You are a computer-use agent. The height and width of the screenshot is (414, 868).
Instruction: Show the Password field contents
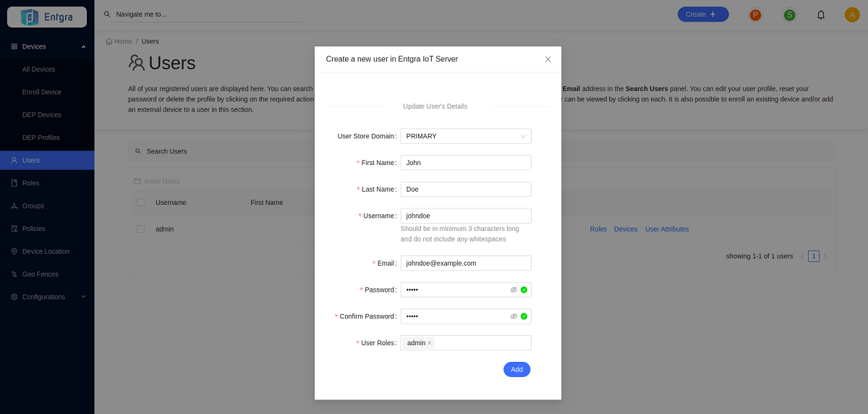(x=514, y=290)
